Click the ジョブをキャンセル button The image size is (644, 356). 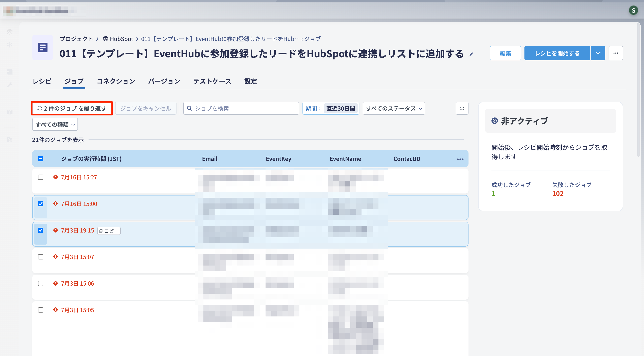(x=146, y=108)
